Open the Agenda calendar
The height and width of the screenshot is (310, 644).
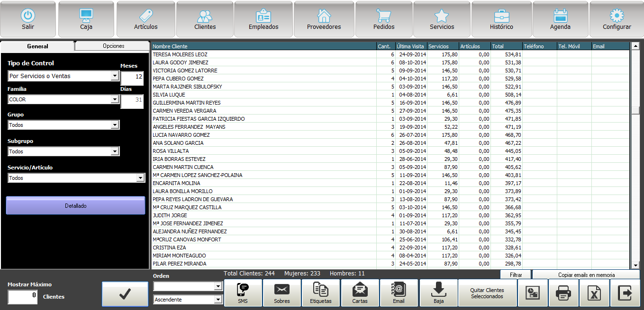click(x=560, y=19)
